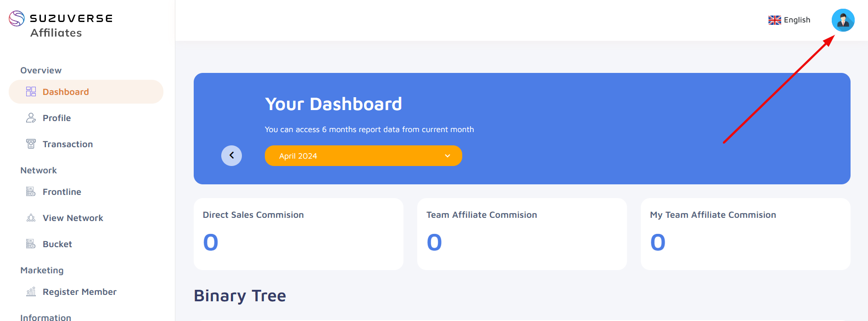The height and width of the screenshot is (321, 868).
Task: Click the Register Member chart icon
Action: click(x=31, y=292)
